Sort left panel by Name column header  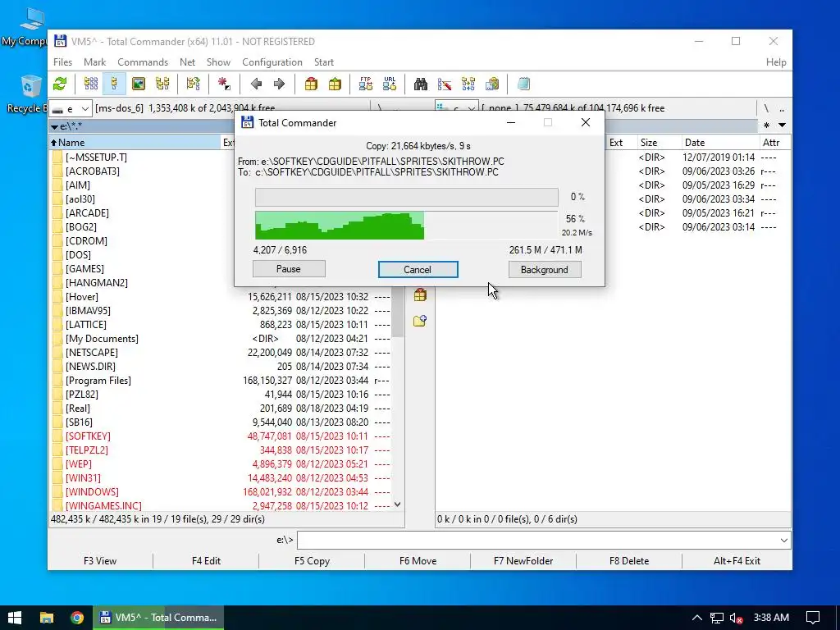point(134,143)
